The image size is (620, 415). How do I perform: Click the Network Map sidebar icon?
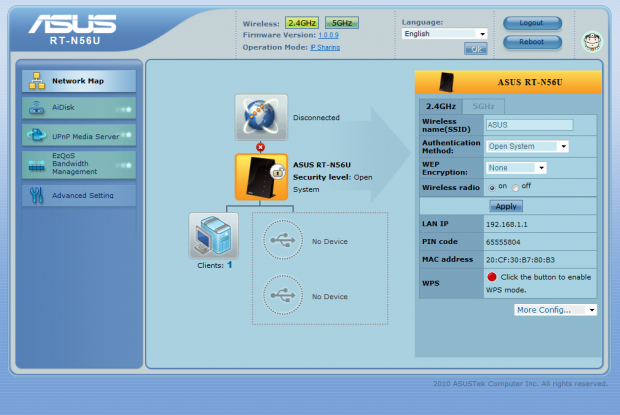(36, 81)
